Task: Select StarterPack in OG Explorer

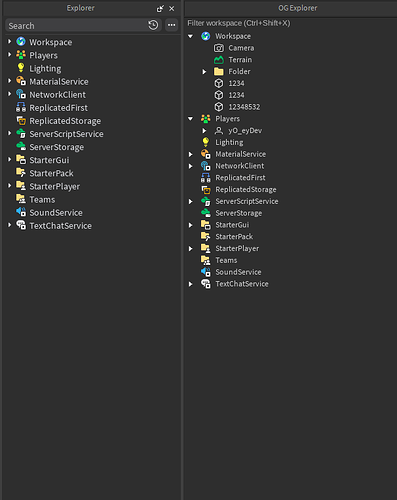Action: click(234, 237)
